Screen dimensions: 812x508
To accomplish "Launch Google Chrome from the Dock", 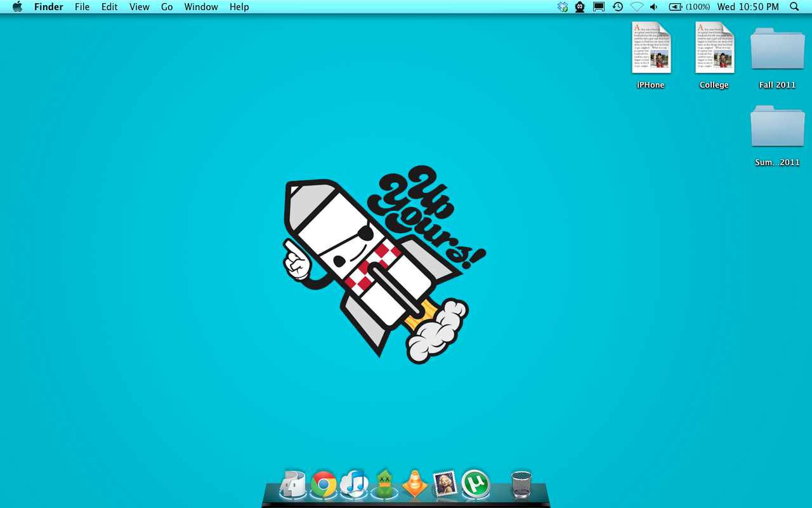I will coord(324,485).
